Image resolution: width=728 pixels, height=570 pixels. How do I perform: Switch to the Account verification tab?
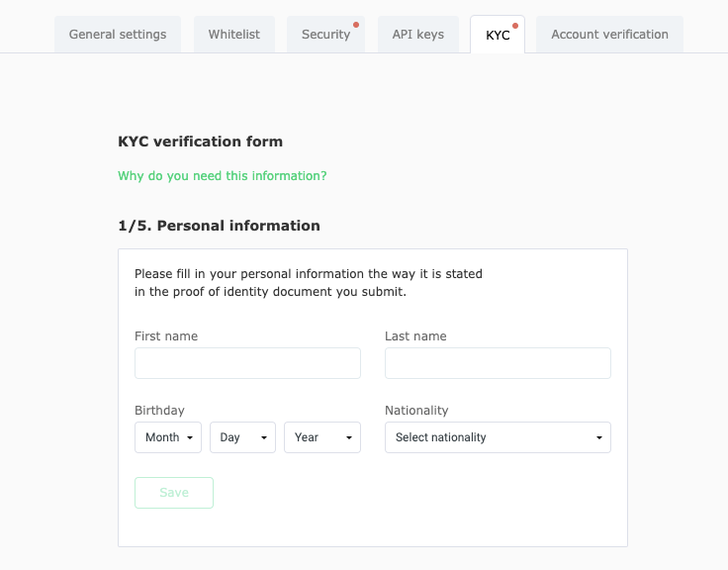609,35
